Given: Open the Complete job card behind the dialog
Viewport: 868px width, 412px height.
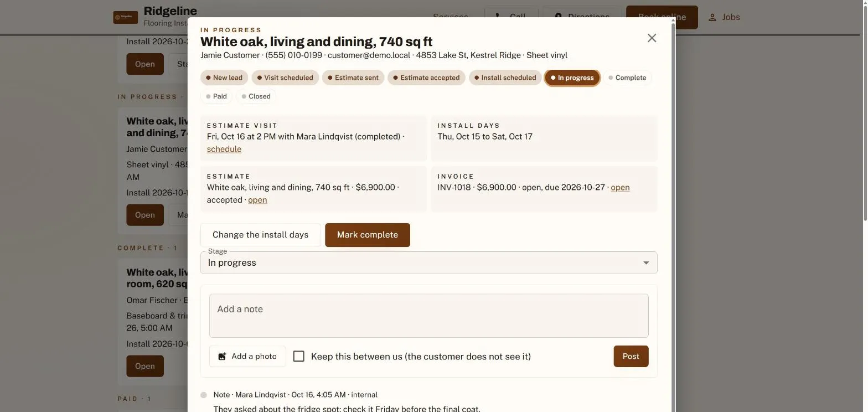Looking at the screenshot, I should click(x=145, y=366).
